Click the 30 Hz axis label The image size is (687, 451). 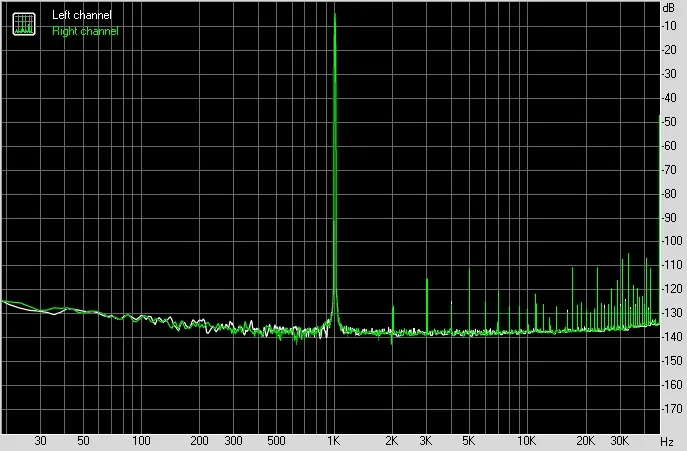coord(40,440)
